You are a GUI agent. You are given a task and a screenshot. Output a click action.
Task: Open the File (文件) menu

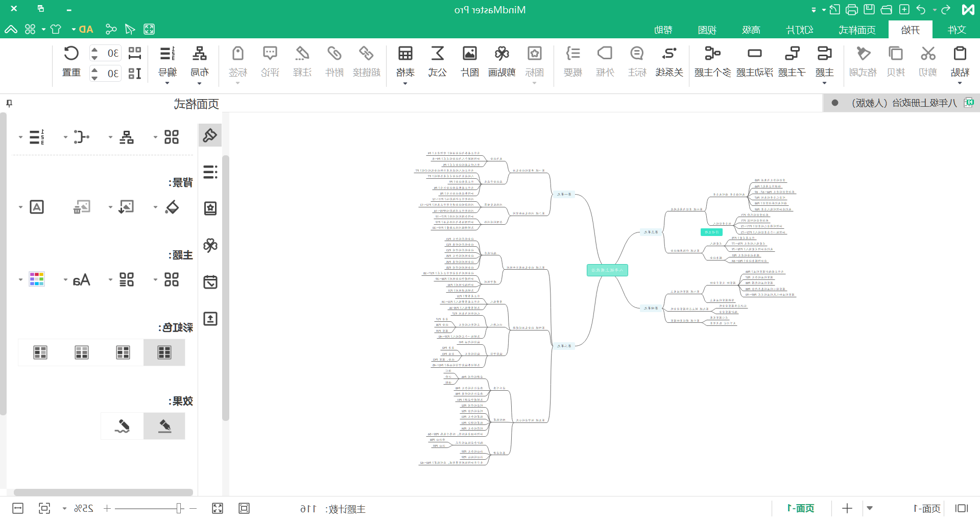957,30
